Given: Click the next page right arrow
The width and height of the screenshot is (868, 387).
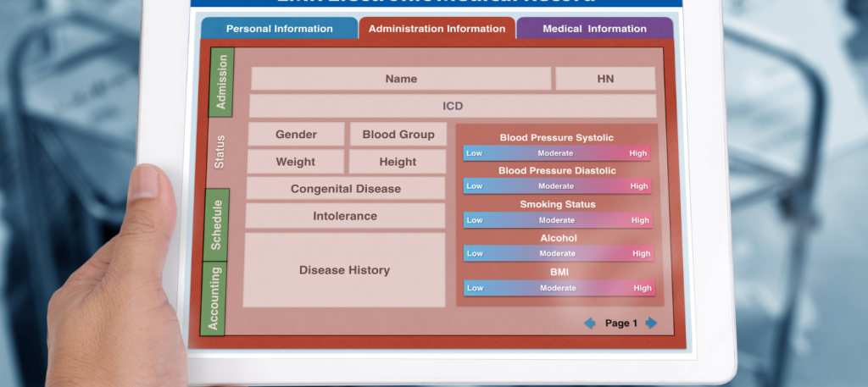Looking at the screenshot, I should click(651, 323).
